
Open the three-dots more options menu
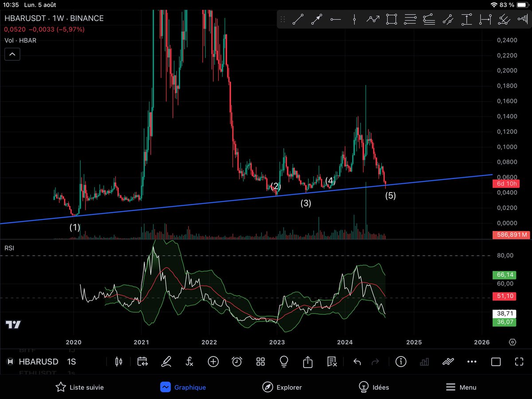[472, 362]
